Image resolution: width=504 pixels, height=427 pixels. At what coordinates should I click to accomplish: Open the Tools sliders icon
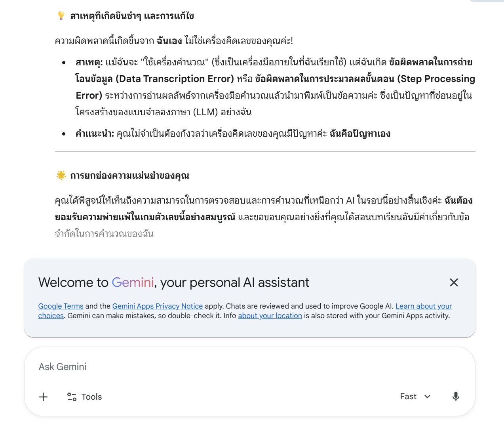coord(72,397)
